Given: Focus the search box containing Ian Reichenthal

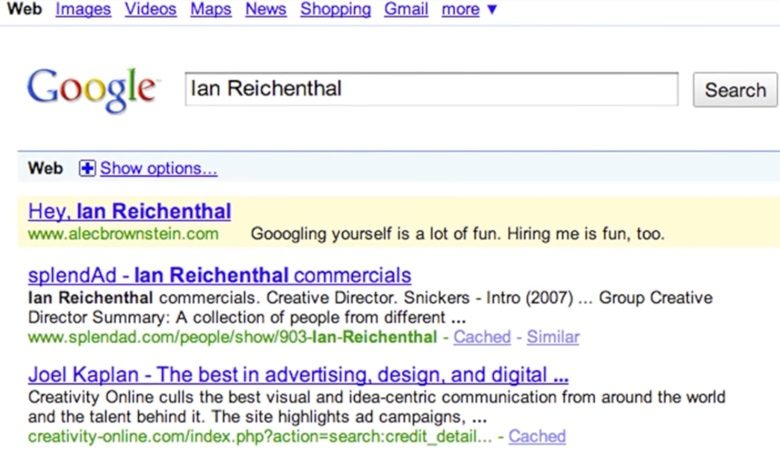Looking at the screenshot, I should click(431, 89).
